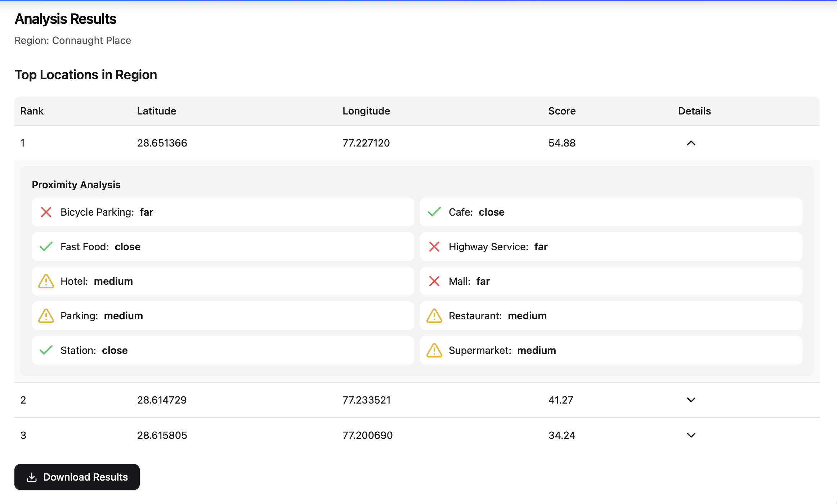Click the warning icon beside Parking
837x504 pixels.
(46, 316)
